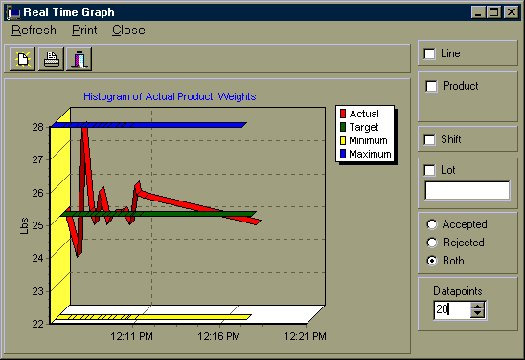
Task: Click the Actual legend label
Action: point(364,114)
